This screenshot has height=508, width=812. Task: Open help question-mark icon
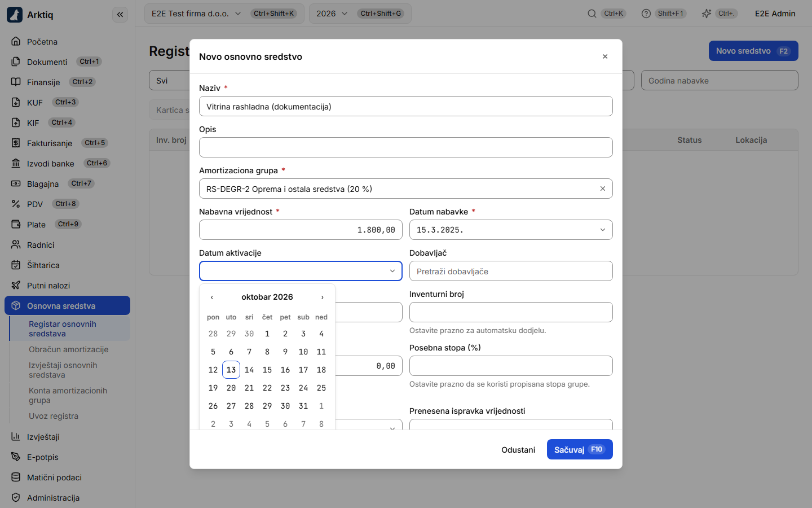646,14
